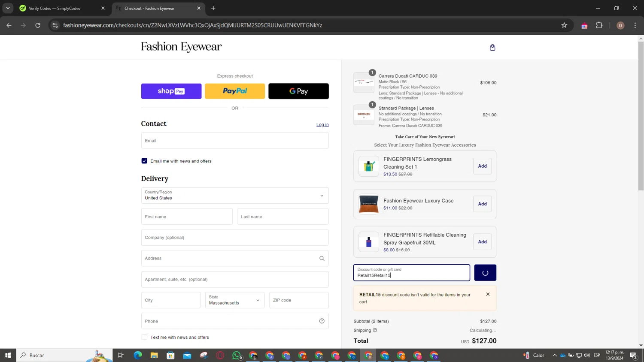Focus the Email input field

[x=235, y=140]
